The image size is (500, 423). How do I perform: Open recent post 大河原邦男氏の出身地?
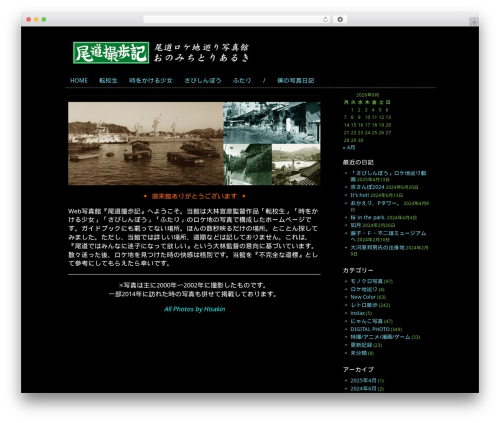pyautogui.click(x=377, y=248)
